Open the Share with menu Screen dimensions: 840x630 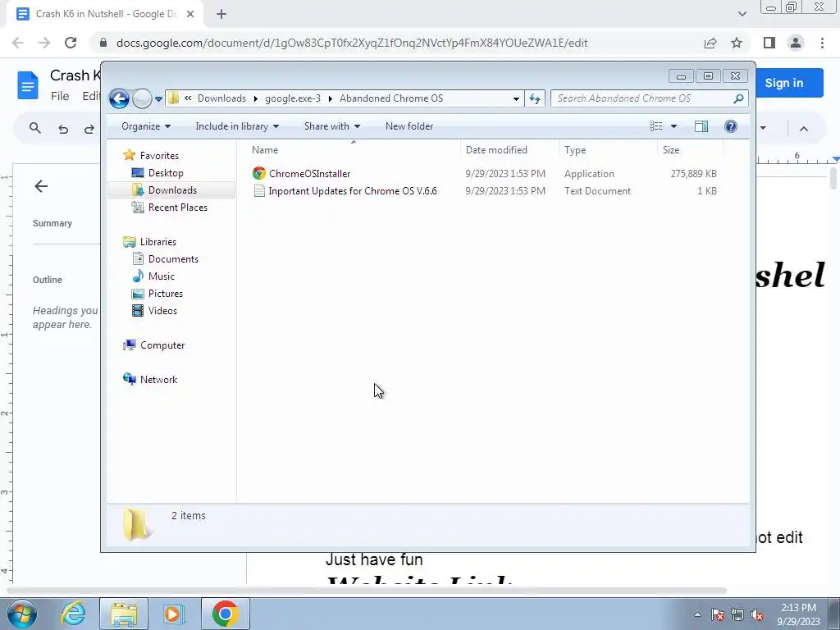[332, 126]
